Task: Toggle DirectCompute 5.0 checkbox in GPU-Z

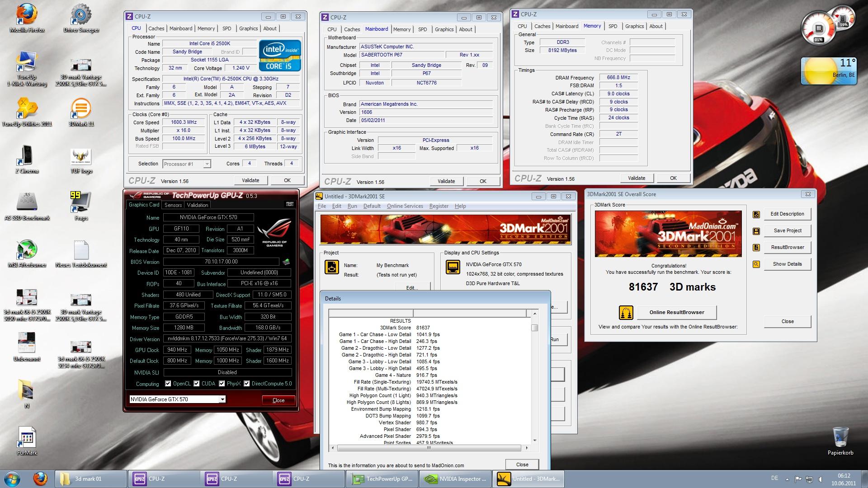Action: coord(247,384)
